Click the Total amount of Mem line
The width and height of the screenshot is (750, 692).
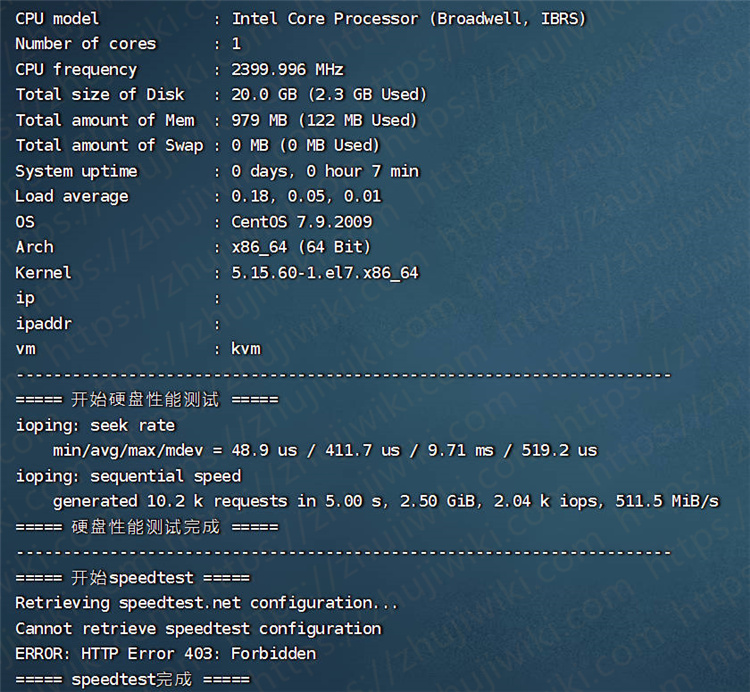216,120
